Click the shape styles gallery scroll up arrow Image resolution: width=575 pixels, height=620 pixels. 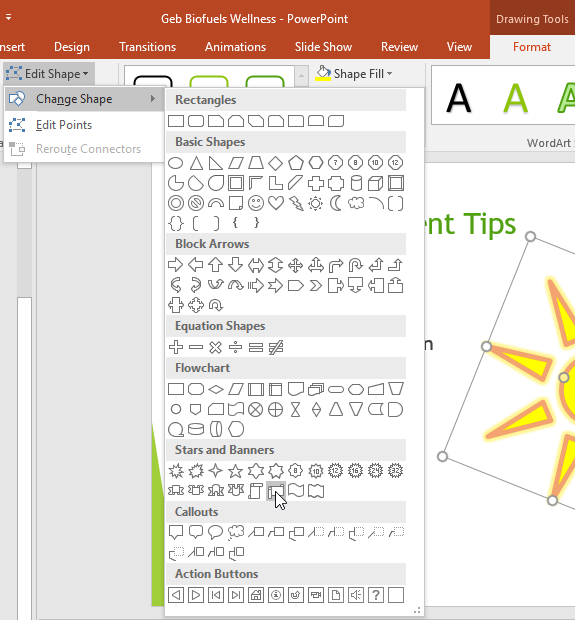click(x=301, y=75)
